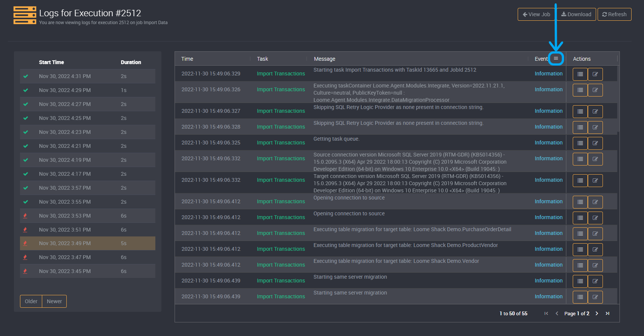This screenshot has height=336, width=644.
Task: Select execution Nov 30, 2022 4:19 PM
Action: [x=87, y=160]
